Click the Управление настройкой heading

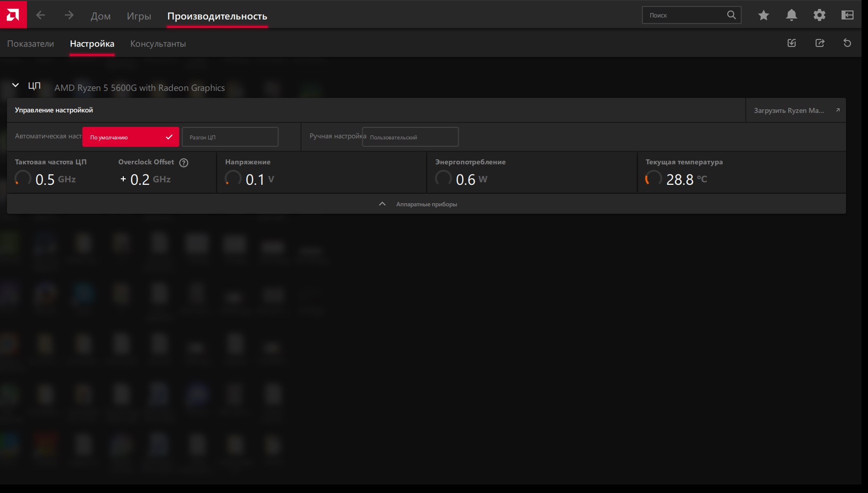54,110
